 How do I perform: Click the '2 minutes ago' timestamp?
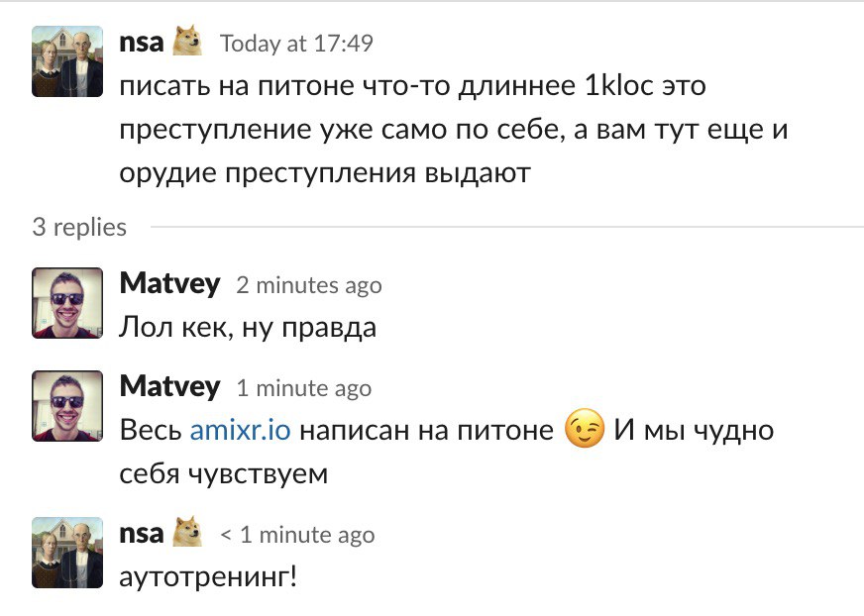[308, 285]
